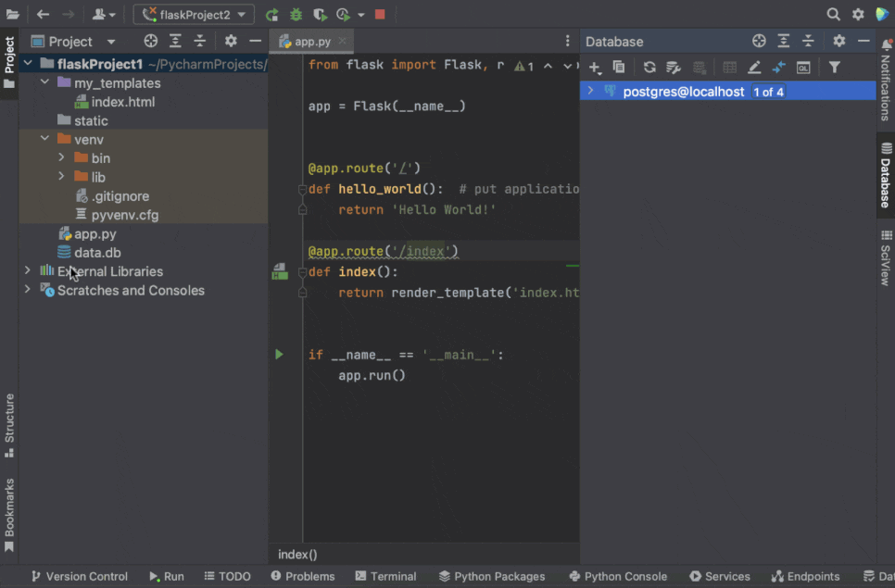Image resolution: width=895 pixels, height=588 pixels.
Task: Click the run gutter arrow beside the main check
Action: pos(279,355)
